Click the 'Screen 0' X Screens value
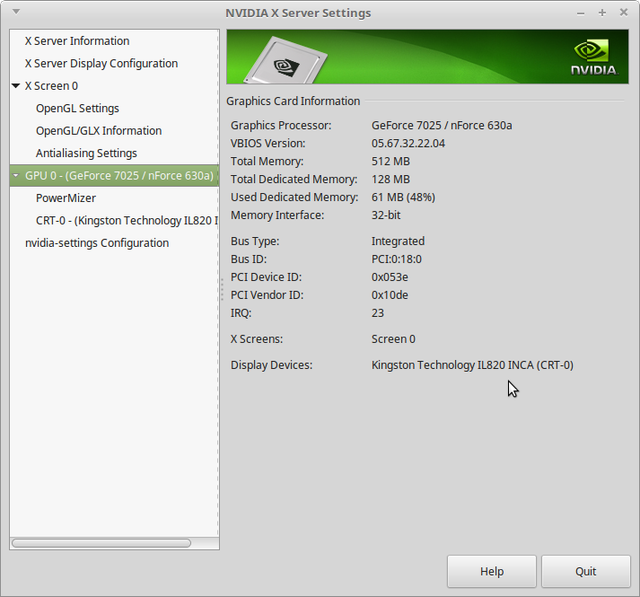 coord(393,339)
